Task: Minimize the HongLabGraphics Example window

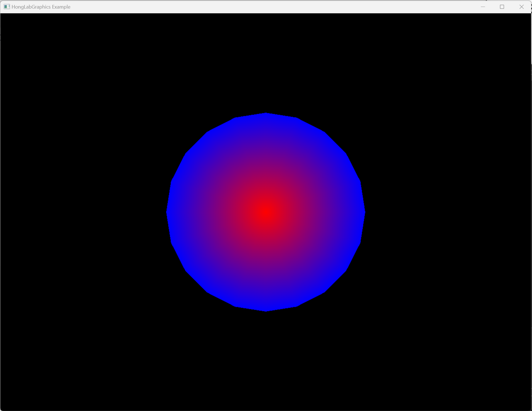Action: pyautogui.click(x=483, y=7)
